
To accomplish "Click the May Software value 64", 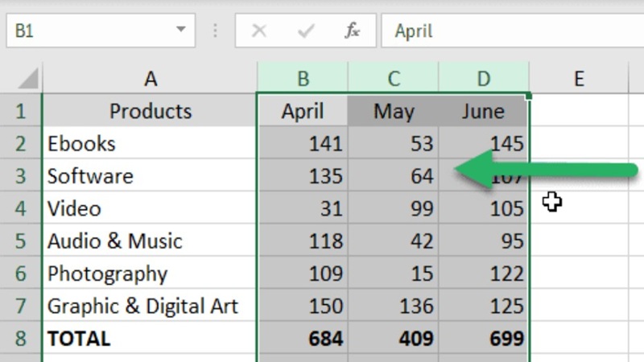I will coord(393,175).
